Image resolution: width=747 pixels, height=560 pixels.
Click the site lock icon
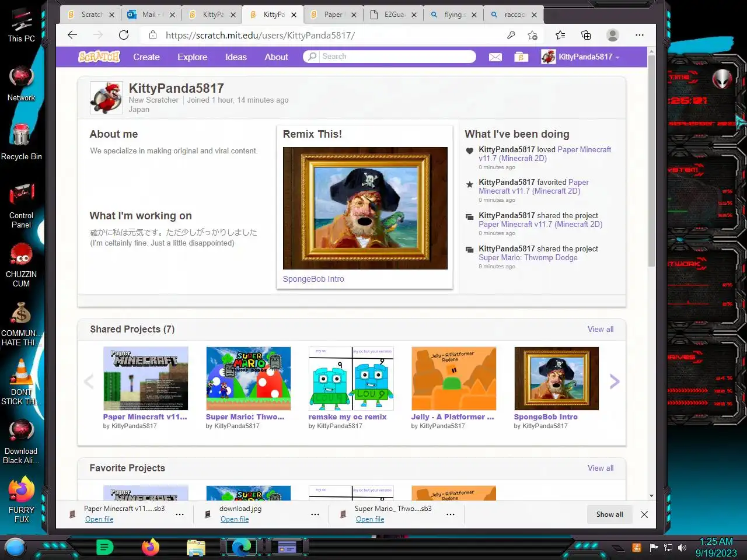153,35
